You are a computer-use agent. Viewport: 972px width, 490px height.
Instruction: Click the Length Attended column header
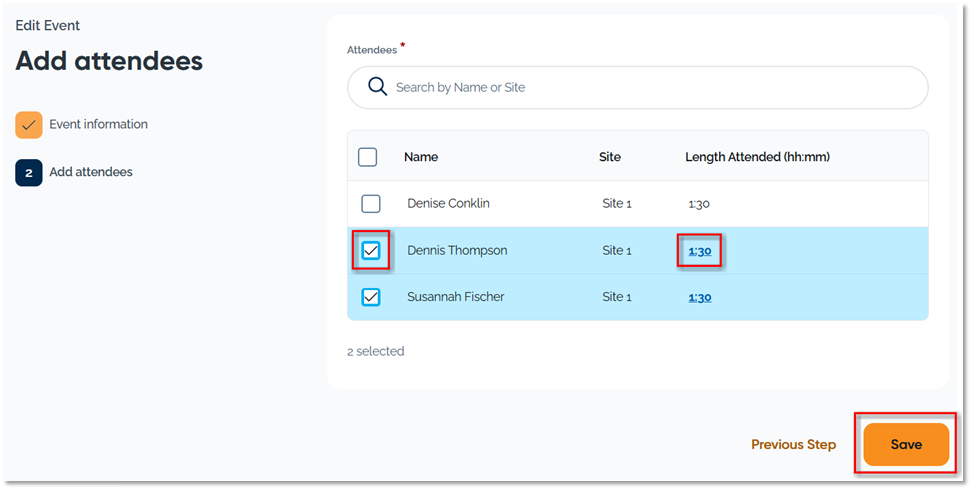[757, 157]
